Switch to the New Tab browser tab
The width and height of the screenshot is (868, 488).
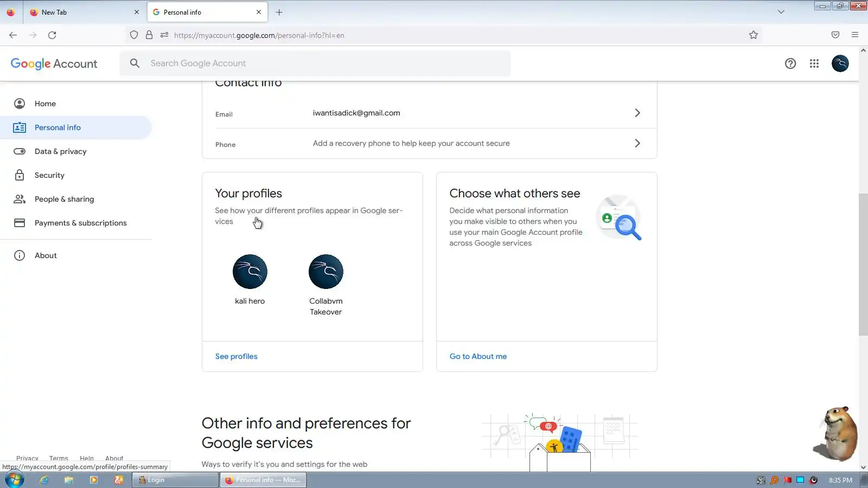tap(85, 12)
